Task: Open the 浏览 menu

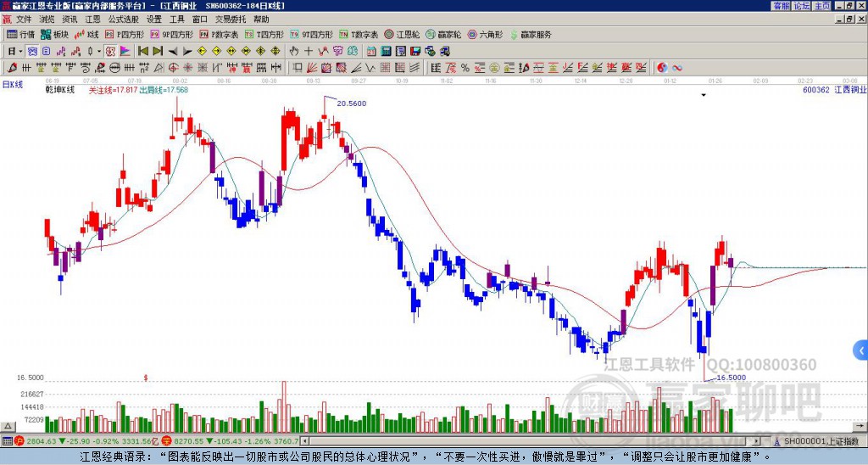Action: coord(47,20)
